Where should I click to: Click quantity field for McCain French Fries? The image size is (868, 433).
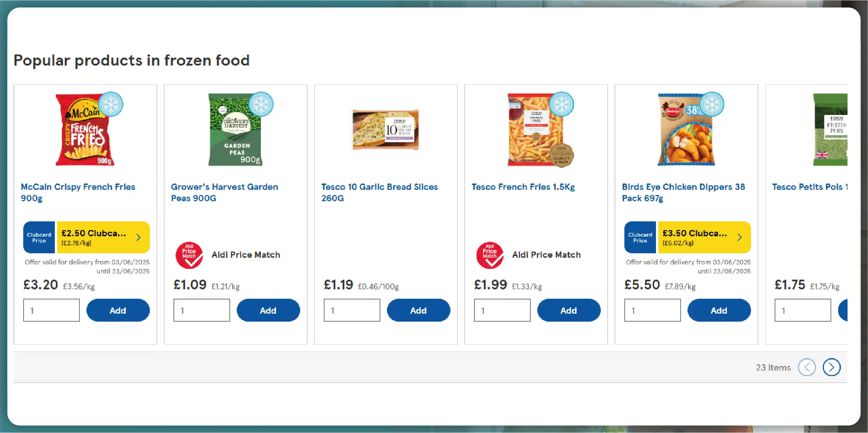[x=51, y=310]
